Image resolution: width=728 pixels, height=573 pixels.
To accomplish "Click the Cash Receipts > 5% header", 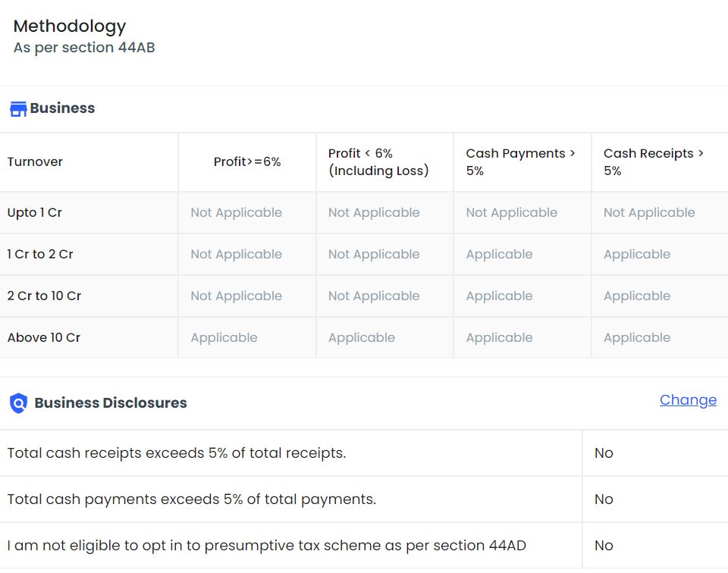I will pyautogui.click(x=654, y=162).
